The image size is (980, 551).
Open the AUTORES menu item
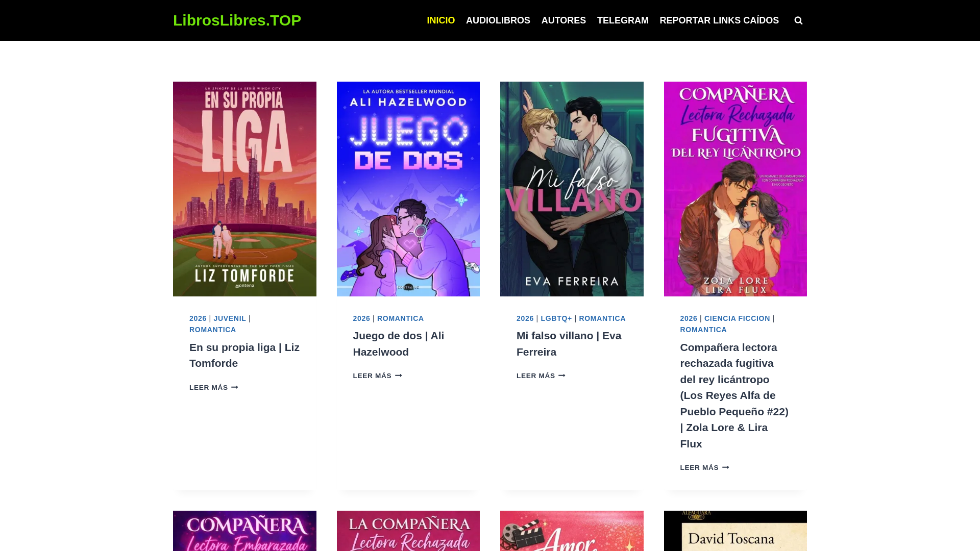pyautogui.click(x=563, y=20)
